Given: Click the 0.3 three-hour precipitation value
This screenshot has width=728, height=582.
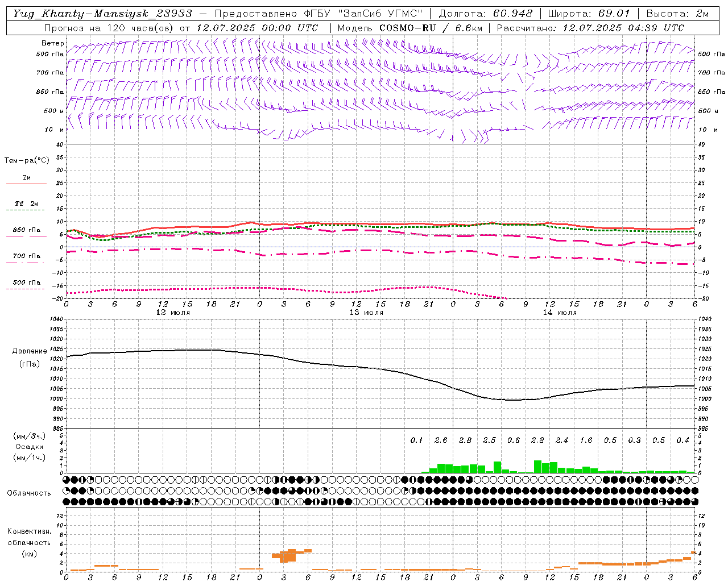Looking at the screenshot, I should [x=634, y=440].
